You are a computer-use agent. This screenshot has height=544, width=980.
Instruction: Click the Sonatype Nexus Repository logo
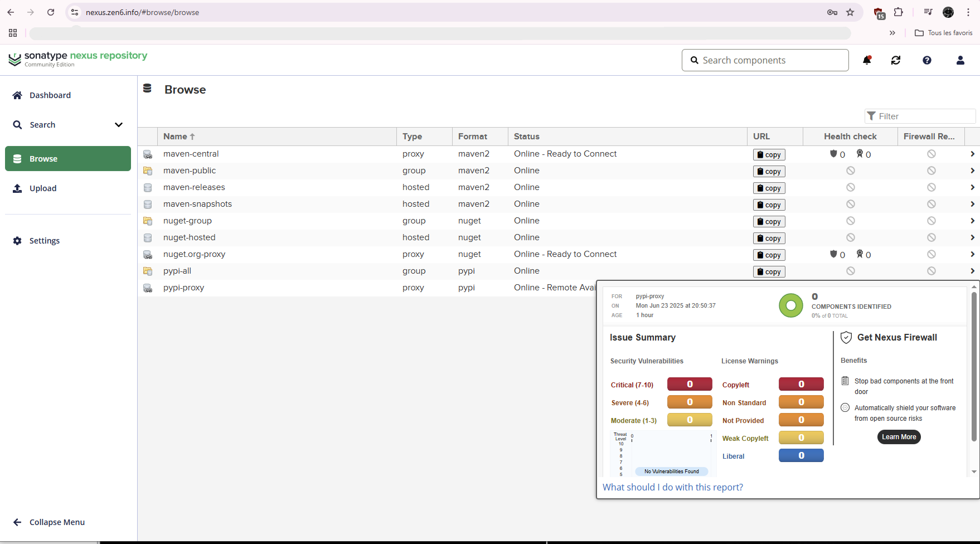(x=78, y=59)
